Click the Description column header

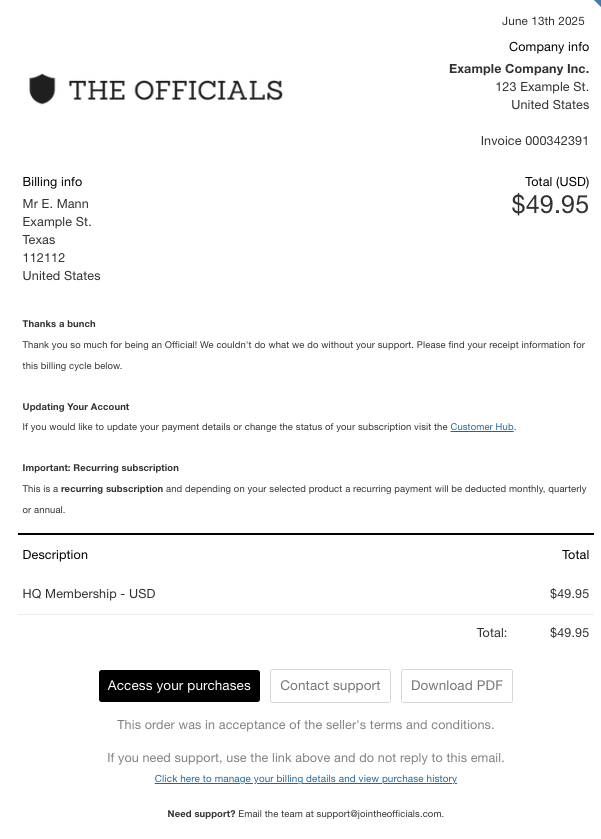pyautogui.click(x=55, y=555)
